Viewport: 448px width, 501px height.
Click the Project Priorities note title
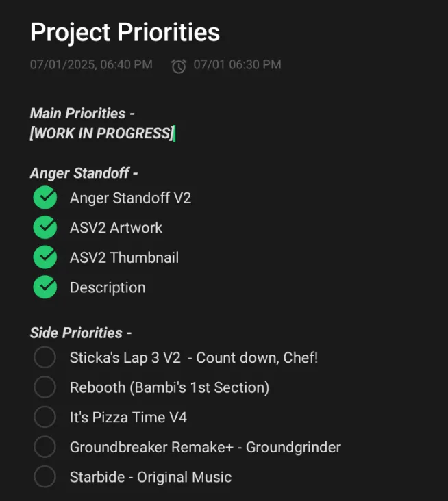(x=125, y=33)
